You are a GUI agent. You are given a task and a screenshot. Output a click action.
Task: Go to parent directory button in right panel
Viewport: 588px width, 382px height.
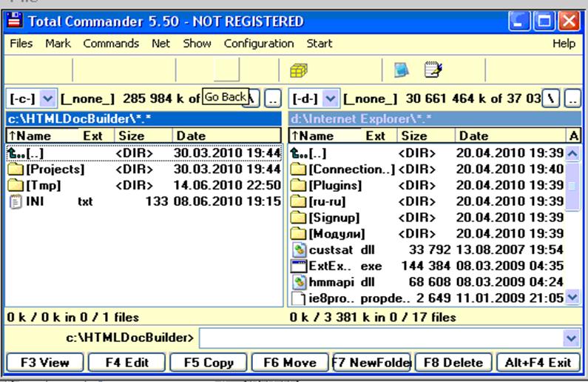pyautogui.click(x=572, y=98)
